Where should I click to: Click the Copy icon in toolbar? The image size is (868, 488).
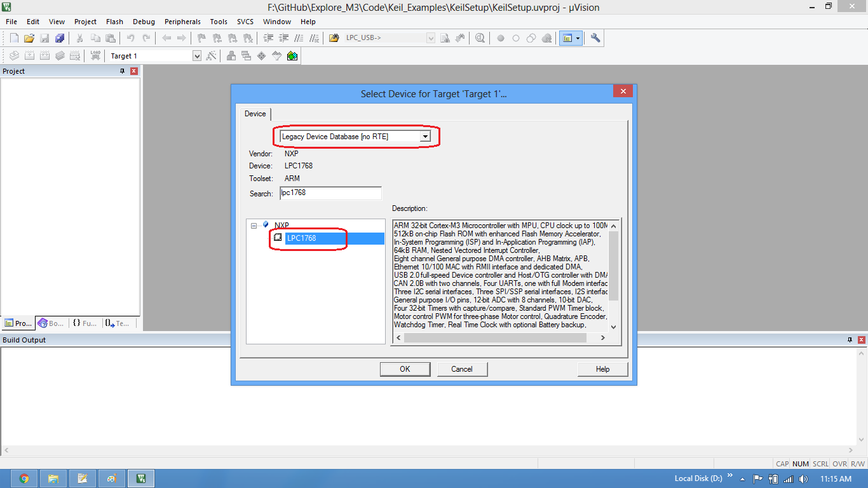pos(95,38)
